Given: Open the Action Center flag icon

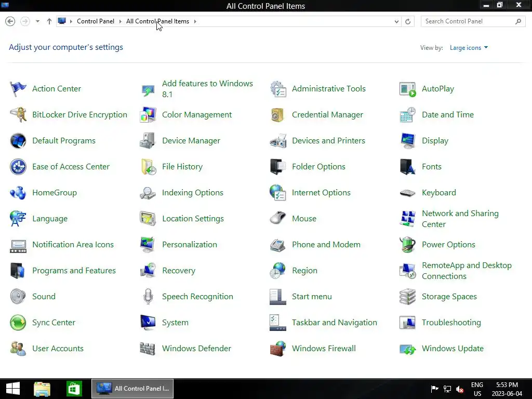Looking at the screenshot, I should (x=18, y=89).
